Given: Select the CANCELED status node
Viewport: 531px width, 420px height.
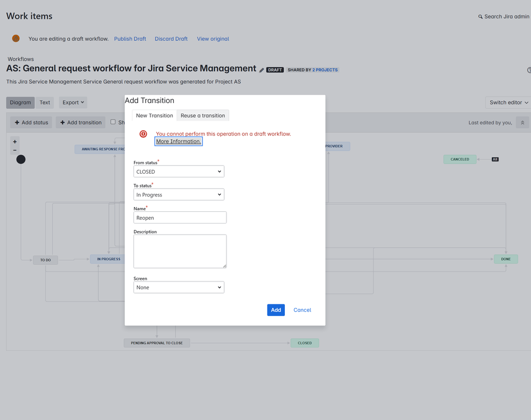Looking at the screenshot, I should [x=460, y=159].
